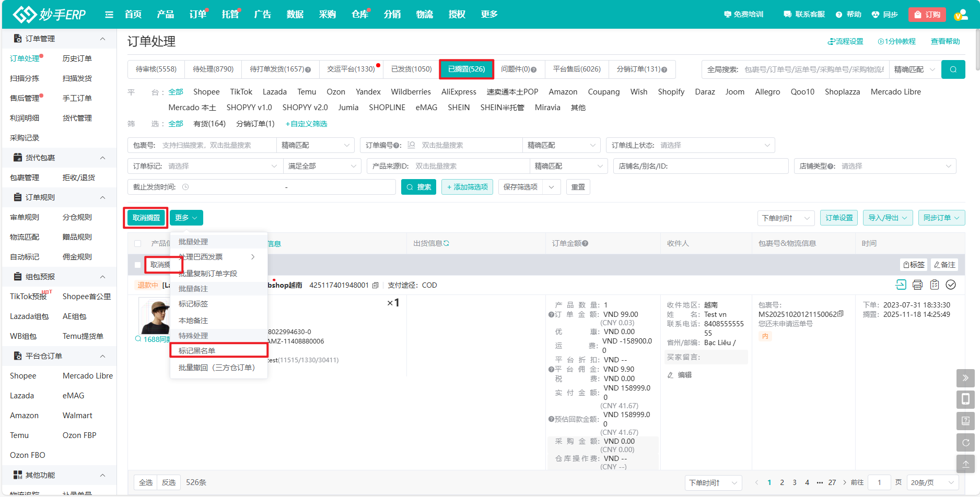Click the teal magnifier search button beside global search

[953, 69]
